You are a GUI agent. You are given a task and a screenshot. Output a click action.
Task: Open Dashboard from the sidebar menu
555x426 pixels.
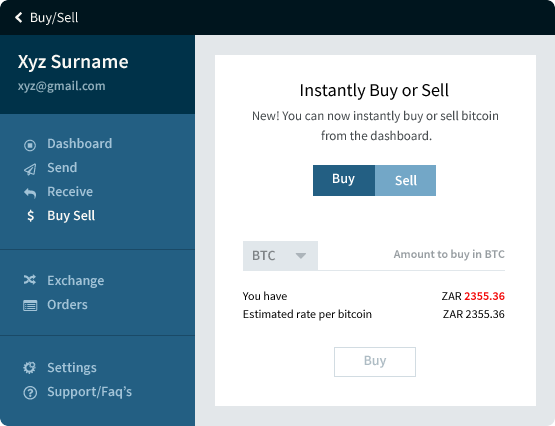point(80,144)
